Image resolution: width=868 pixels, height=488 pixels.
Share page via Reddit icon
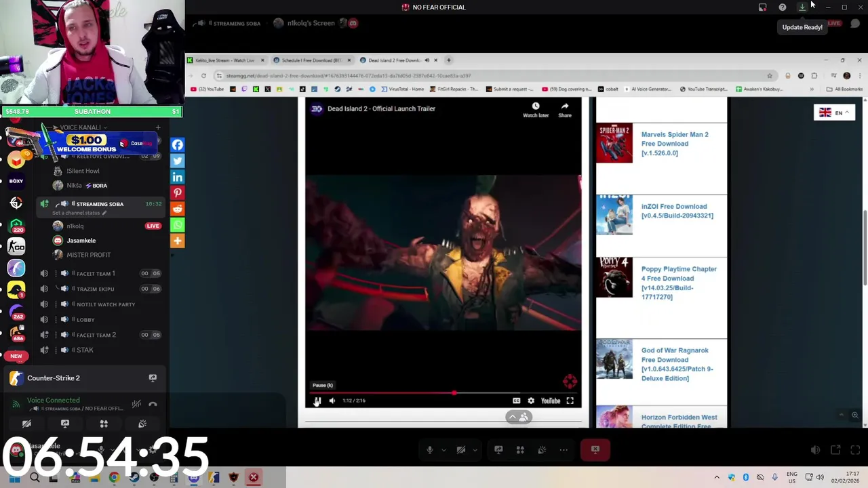[178, 209]
